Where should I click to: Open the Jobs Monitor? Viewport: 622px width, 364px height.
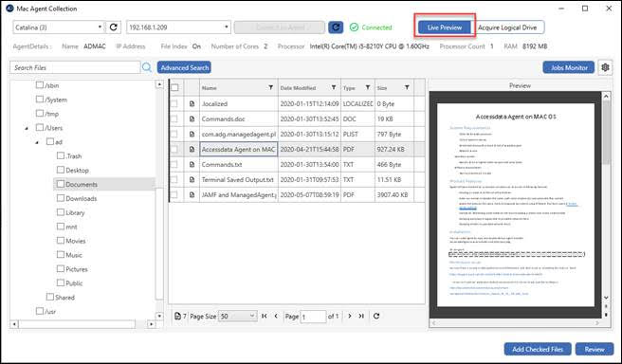[x=569, y=67]
